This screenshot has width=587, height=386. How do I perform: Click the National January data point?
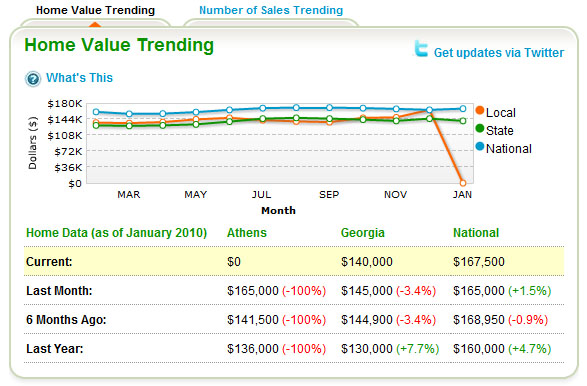click(463, 109)
